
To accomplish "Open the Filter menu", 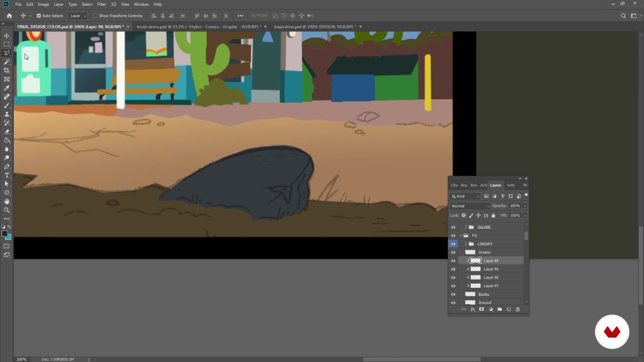I will (x=101, y=4).
